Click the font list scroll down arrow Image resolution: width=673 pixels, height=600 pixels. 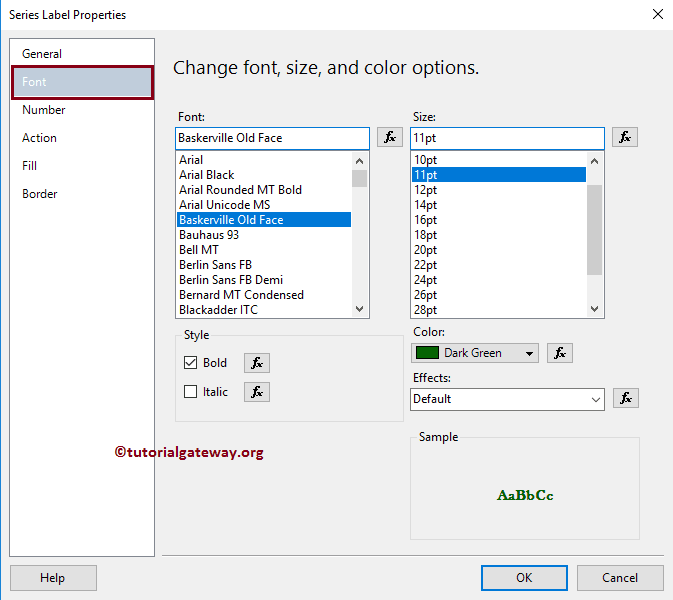pos(360,309)
